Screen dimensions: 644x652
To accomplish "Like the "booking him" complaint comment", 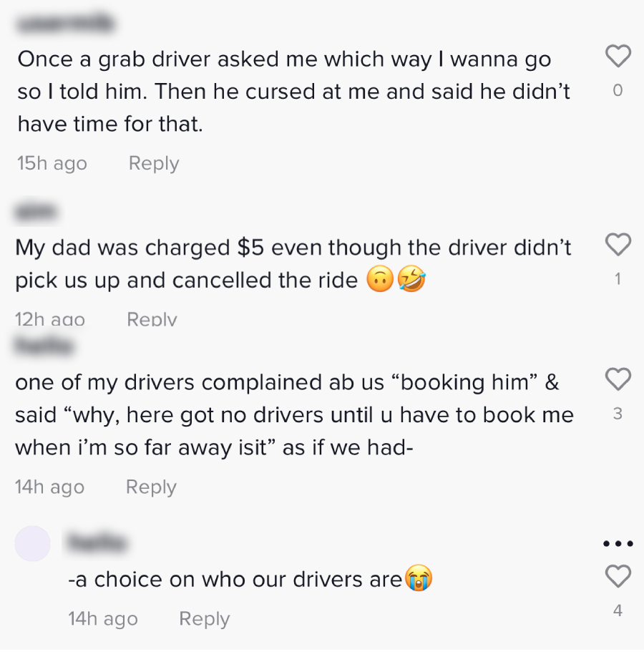I will point(618,379).
